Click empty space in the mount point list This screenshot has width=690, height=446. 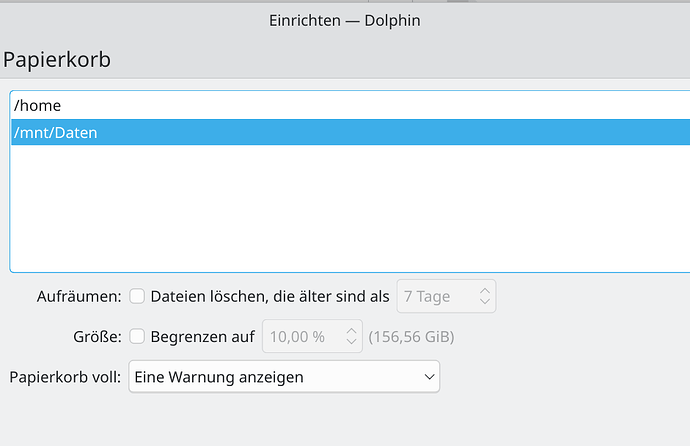340,210
